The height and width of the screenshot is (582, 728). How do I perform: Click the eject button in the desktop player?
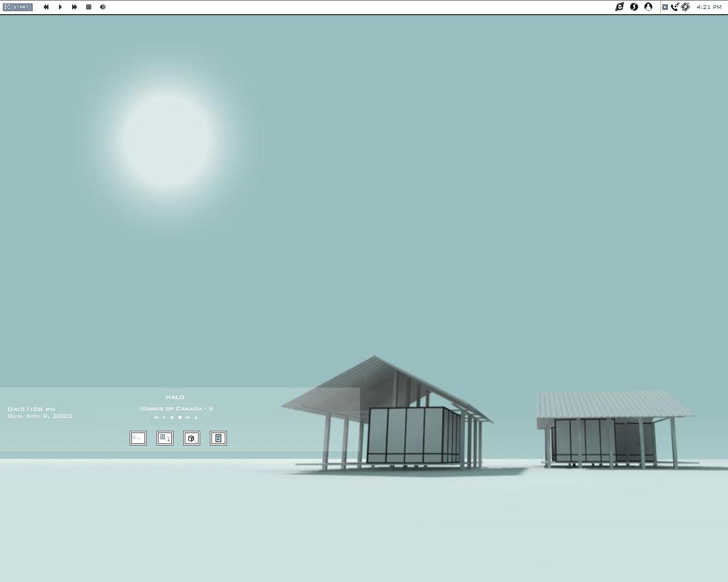click(196, 418)
